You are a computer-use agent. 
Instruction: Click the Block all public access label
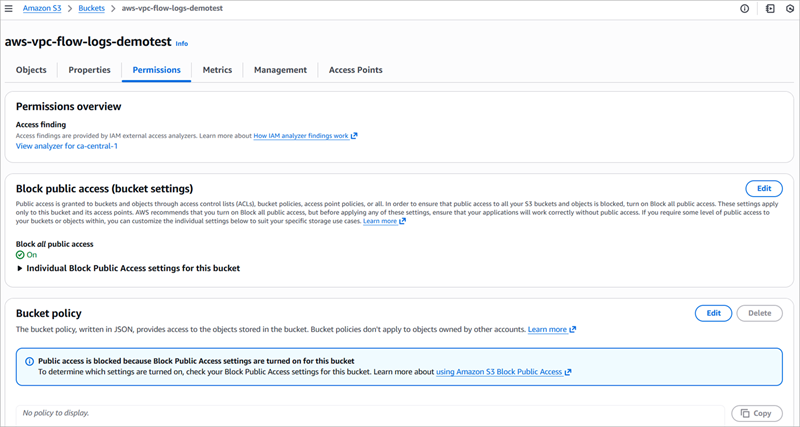pos(55,244)
